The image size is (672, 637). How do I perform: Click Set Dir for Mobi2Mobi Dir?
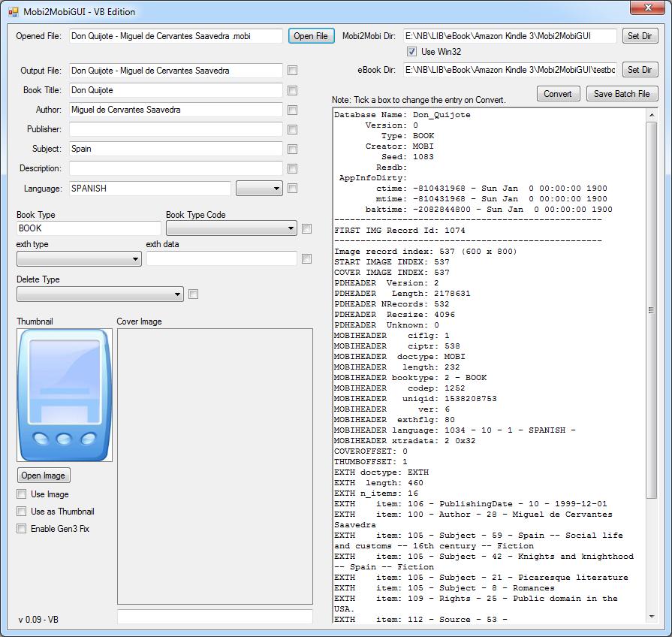639,36
